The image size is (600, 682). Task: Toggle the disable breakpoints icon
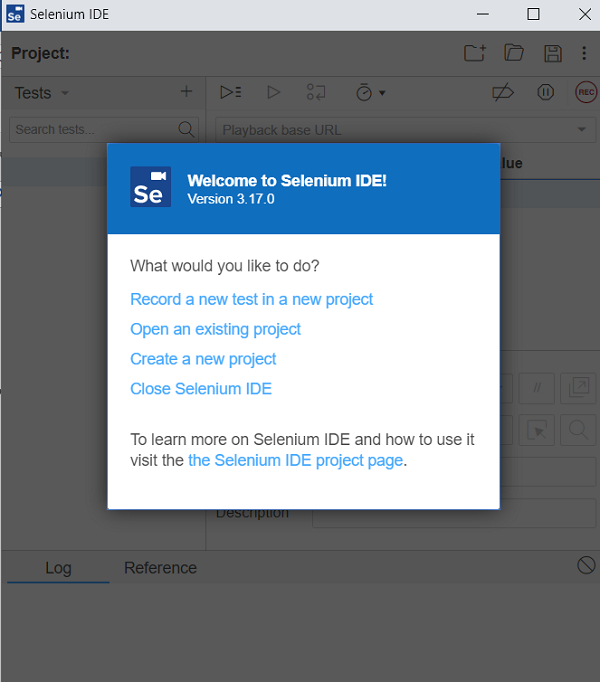503,92
